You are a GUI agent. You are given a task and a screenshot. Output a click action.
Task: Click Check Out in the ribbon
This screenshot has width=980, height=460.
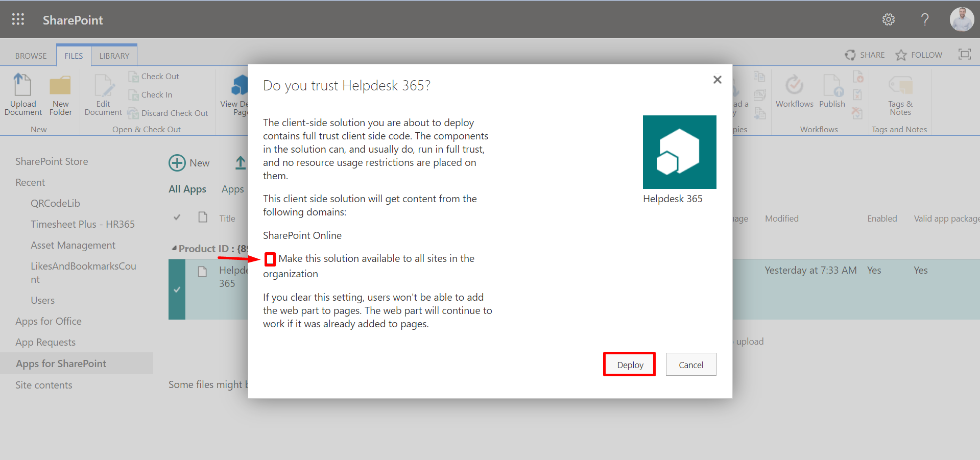click(x=154, y=77)
